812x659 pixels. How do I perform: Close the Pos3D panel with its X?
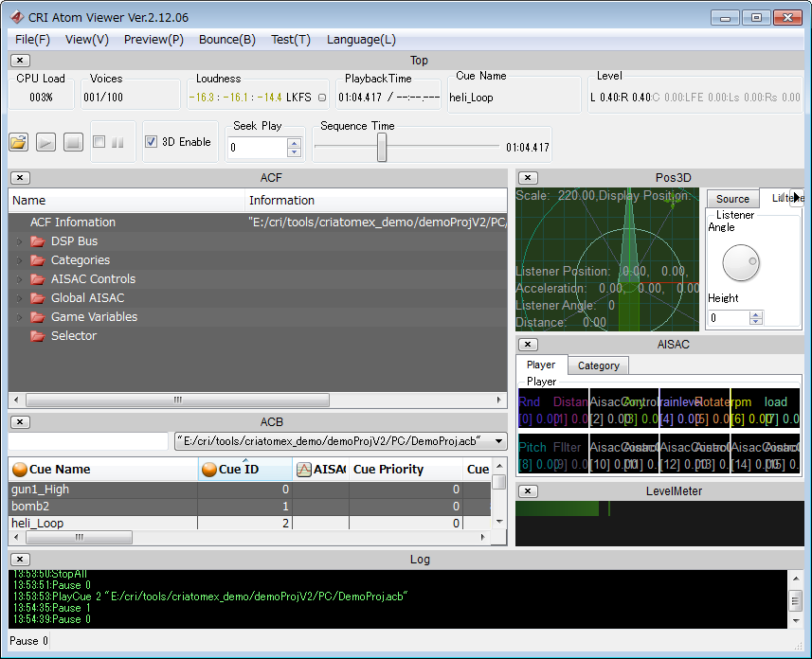[528, 178]
